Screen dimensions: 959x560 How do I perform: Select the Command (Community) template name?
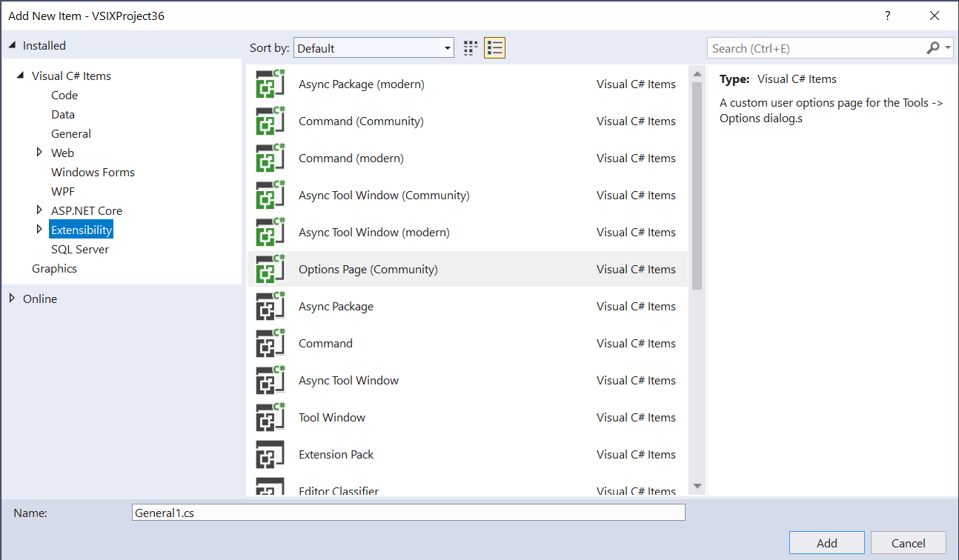tap(361, 121)
